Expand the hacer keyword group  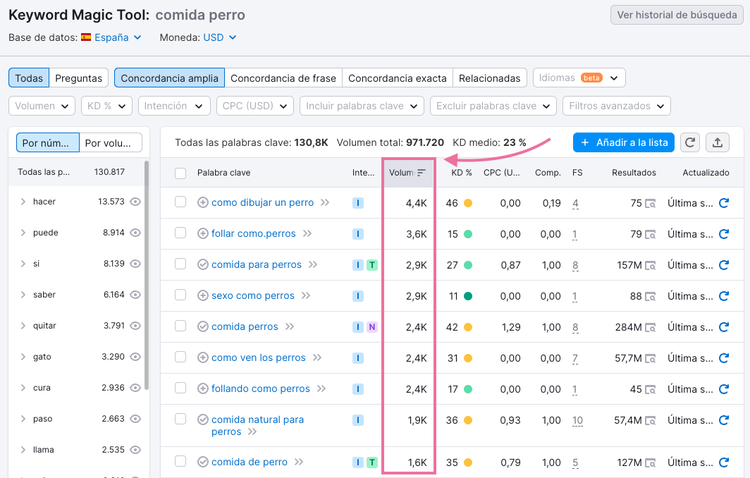[x=23, y=201]
